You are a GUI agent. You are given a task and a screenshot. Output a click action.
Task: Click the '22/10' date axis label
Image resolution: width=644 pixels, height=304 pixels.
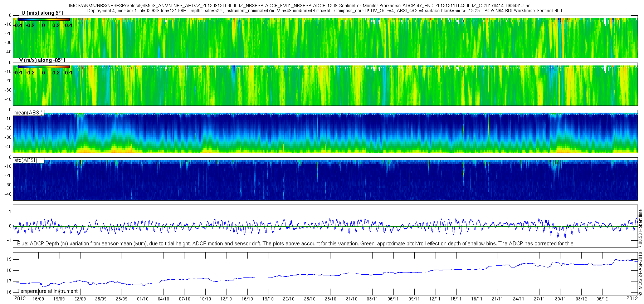pos(289,299)
